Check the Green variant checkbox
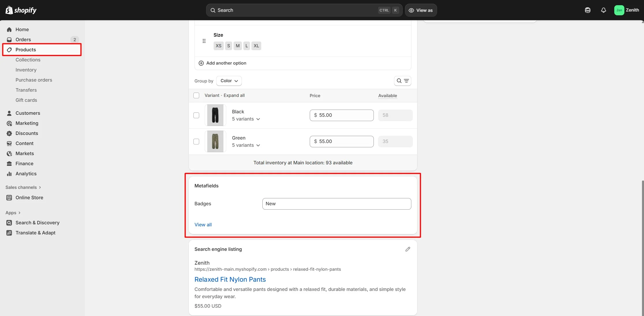Image resolution: width=644 pixels, height=316 pixels. pos(196,142)
